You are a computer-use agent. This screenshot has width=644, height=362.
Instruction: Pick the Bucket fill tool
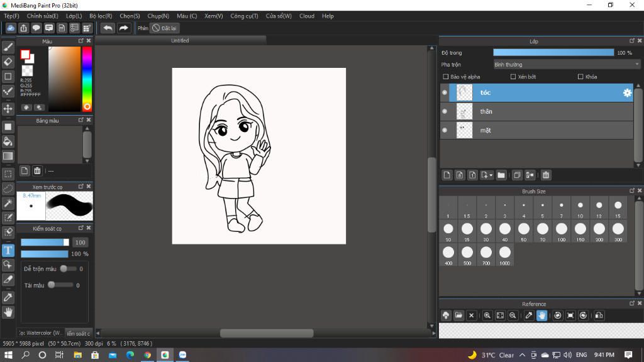(x=8, y=141)
